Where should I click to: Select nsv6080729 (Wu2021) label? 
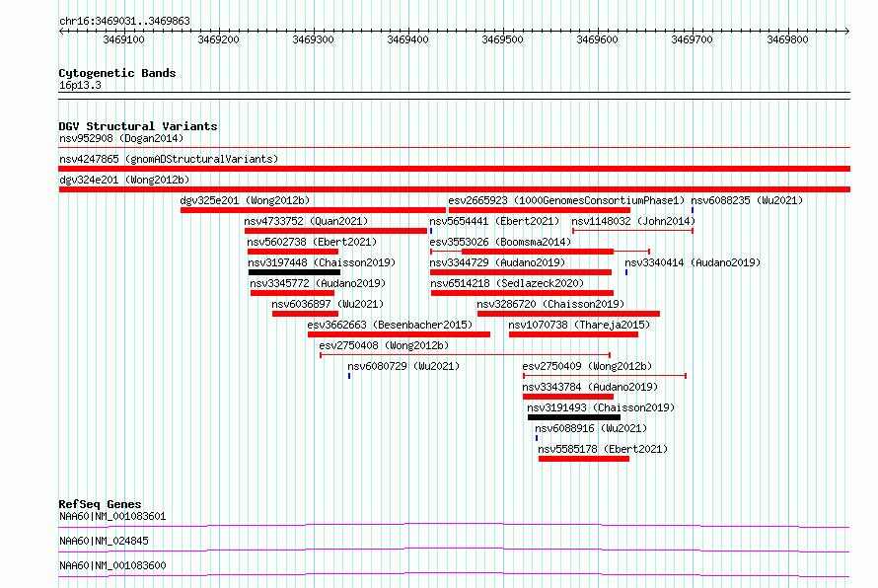[x=403, y=366]
